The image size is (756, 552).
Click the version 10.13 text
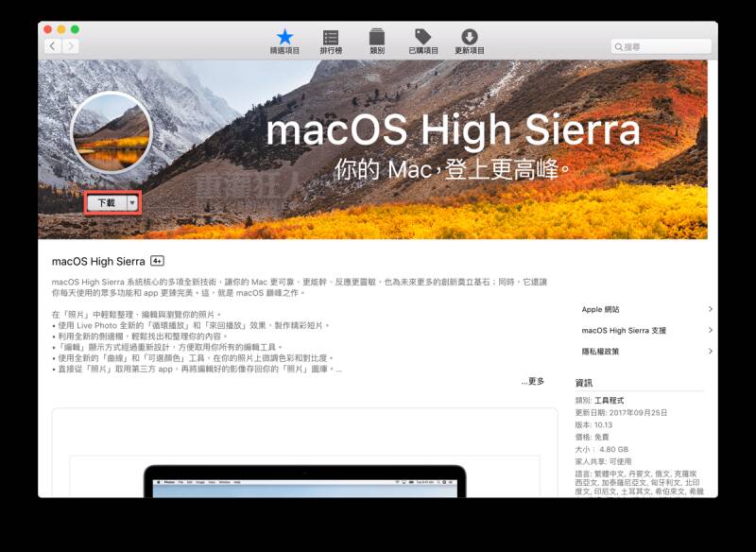pos(603,424)
